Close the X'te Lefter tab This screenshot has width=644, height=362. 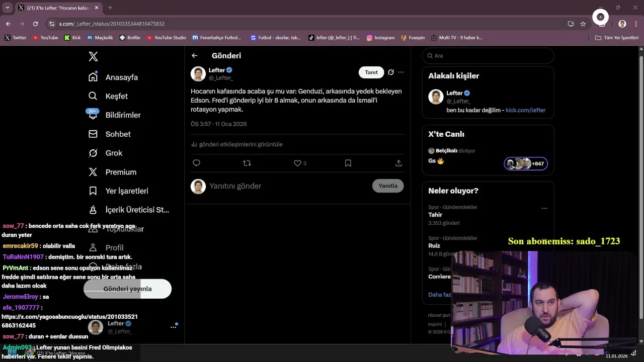pyautogui.click(x=97, y=8)
